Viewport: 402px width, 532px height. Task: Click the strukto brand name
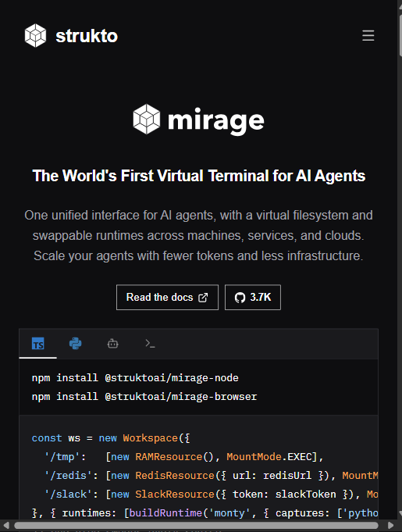pyautogui.click(x=87, y=36)
